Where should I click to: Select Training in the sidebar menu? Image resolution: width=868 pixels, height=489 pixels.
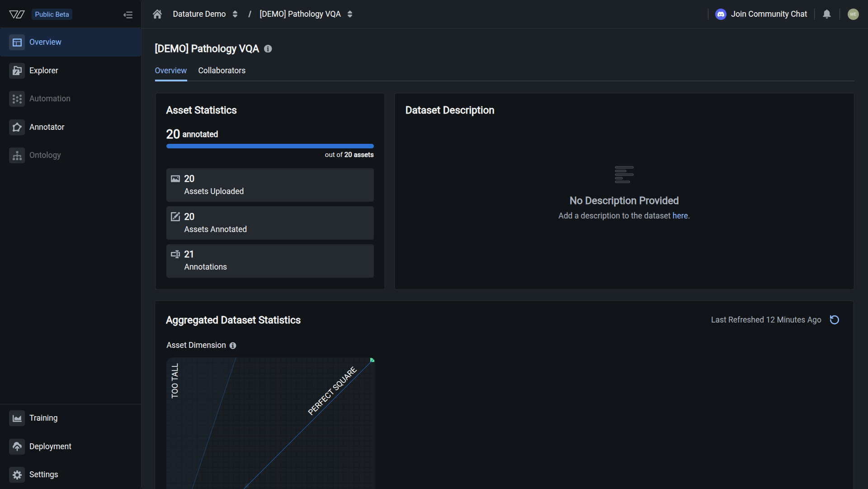(71, 418)
